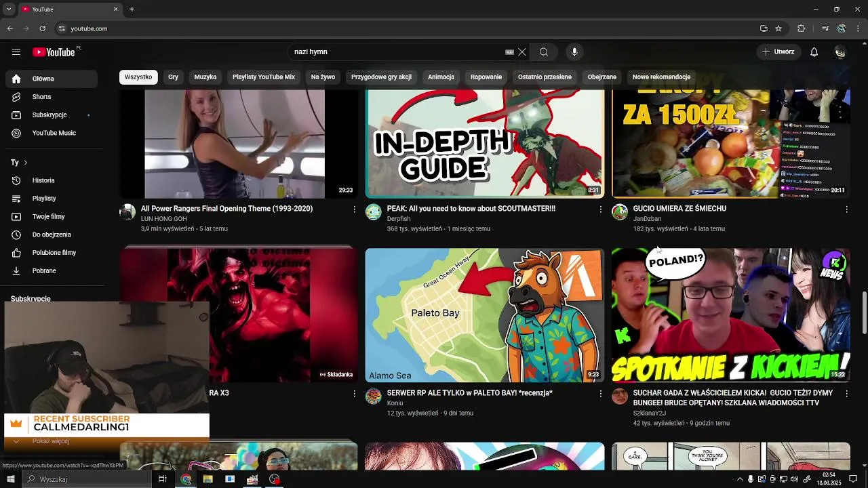
Task: Open Pobrane downloads in sidebar
Action: [x=52, y=271]
